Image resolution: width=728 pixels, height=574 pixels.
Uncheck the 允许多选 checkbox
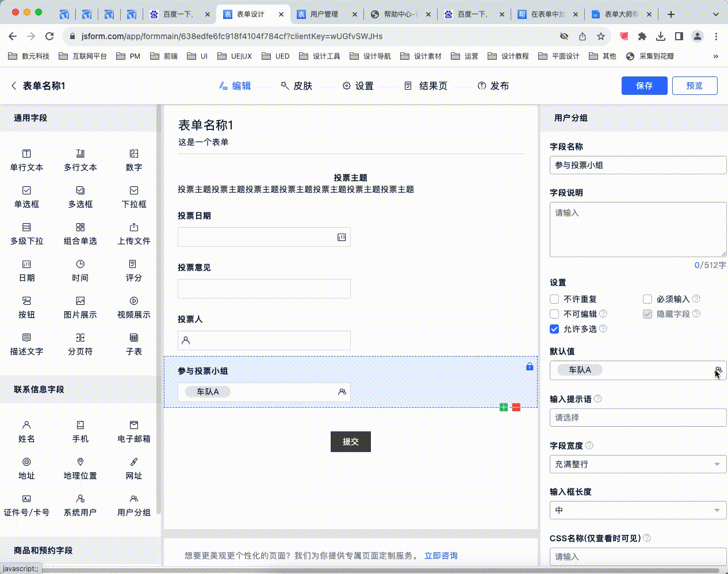pyautogui.click(x=554, y=329)
